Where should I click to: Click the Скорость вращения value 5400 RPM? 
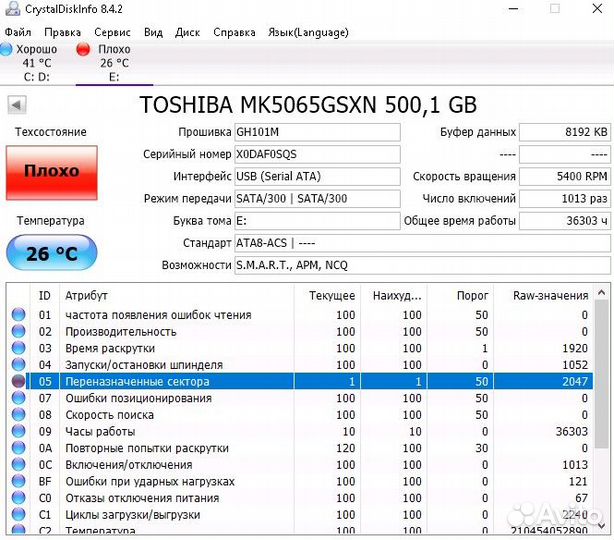click(565, 177)
